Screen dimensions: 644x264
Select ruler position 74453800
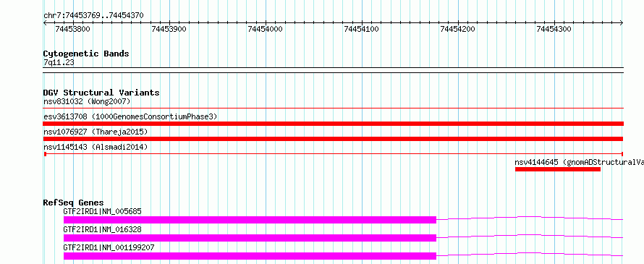pos(72,29)
